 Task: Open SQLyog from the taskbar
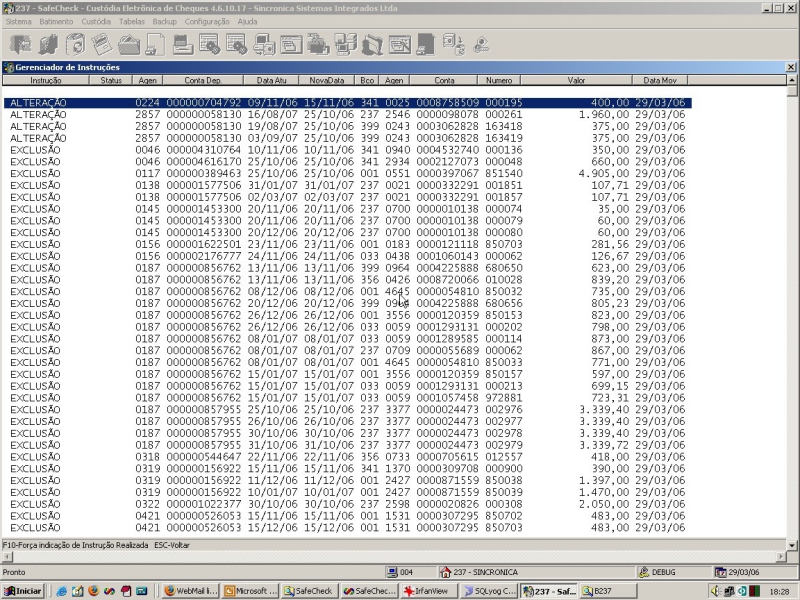tap(489, 591)
